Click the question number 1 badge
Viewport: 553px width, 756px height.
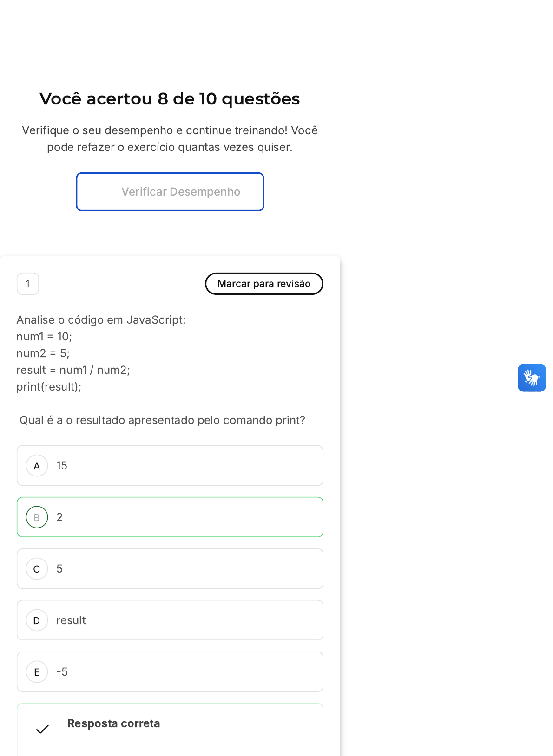coord(28,284)
